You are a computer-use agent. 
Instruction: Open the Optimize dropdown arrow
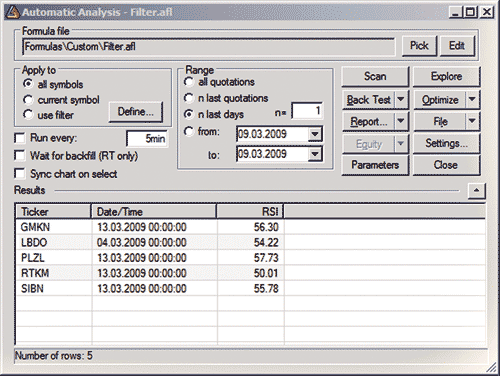[472, 99]
